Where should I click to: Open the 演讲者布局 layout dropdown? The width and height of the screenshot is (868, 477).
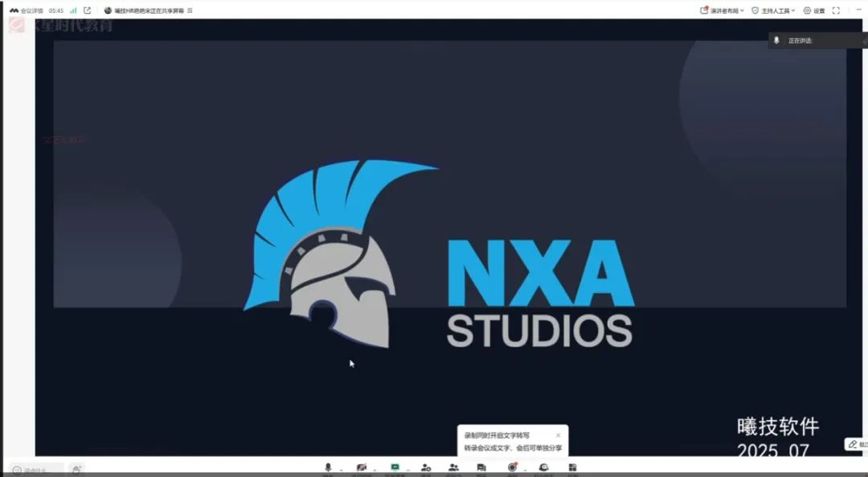coord(722,10)
